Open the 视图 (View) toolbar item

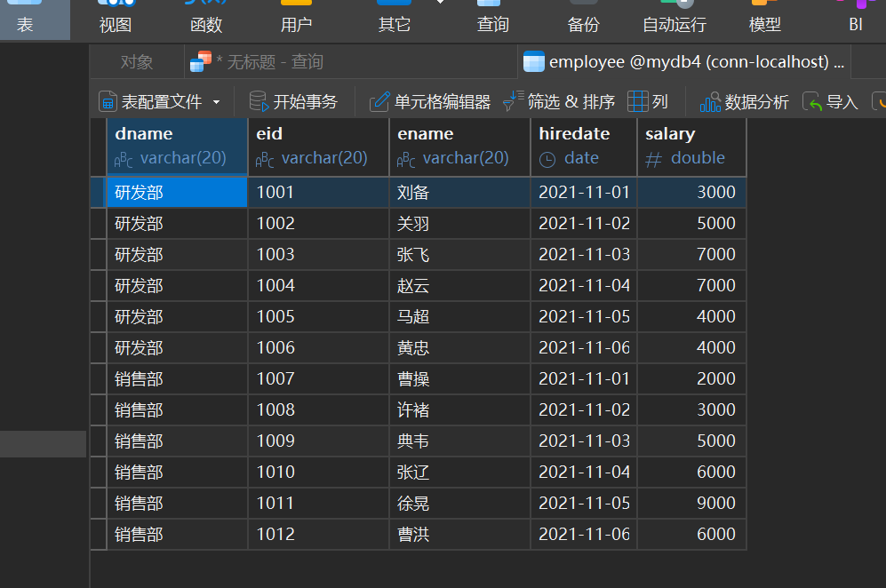click(x=116, y=20)
